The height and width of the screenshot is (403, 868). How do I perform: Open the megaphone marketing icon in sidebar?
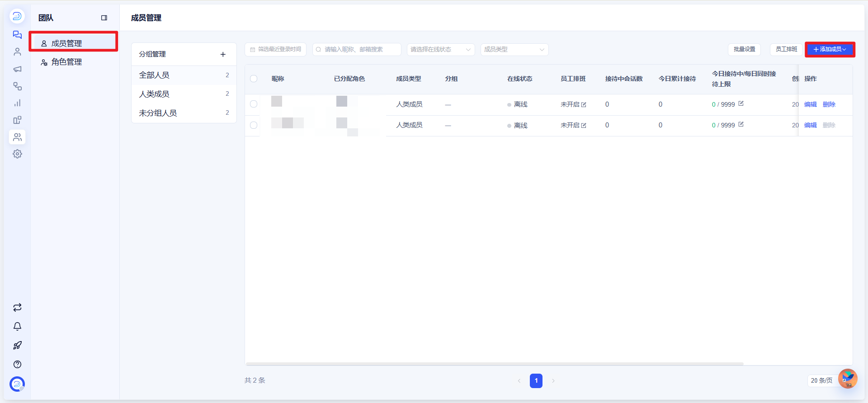click(17, 69)
